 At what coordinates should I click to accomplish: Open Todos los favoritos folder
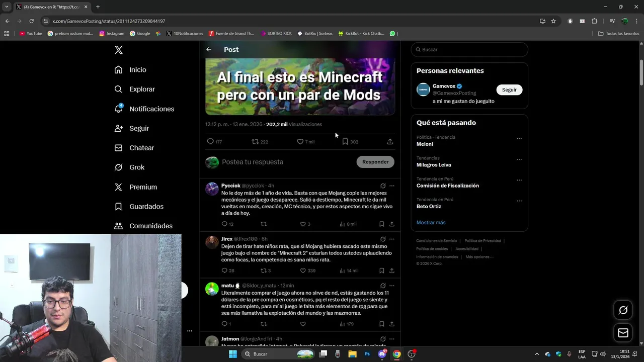[618, 34]
